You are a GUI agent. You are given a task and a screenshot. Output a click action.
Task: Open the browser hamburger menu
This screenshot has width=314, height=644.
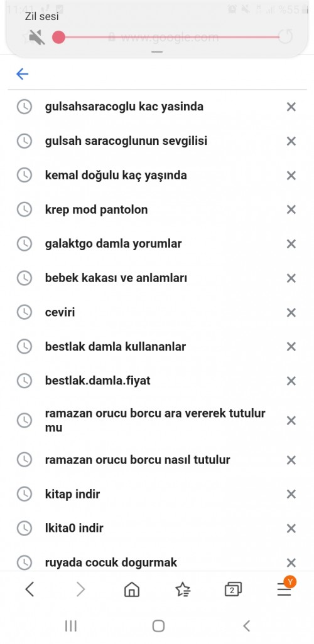(284, 590)
